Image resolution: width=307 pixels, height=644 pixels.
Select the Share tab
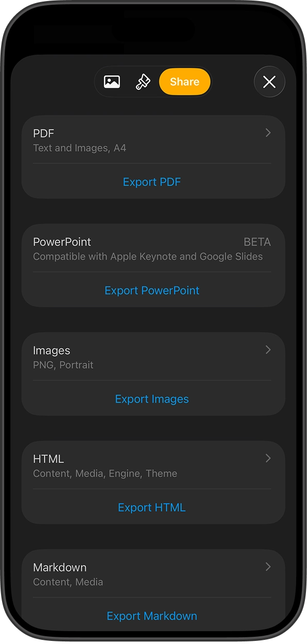[184, 81]
